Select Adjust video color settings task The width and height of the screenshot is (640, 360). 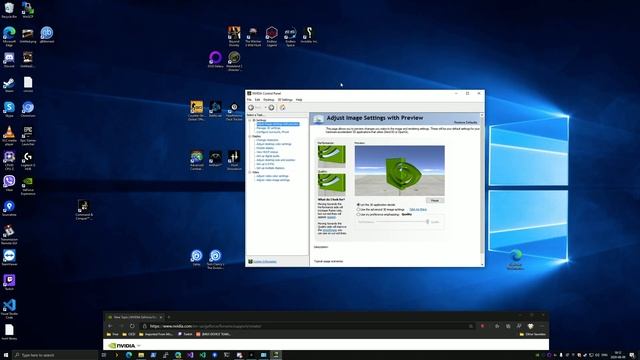[273, 176]
